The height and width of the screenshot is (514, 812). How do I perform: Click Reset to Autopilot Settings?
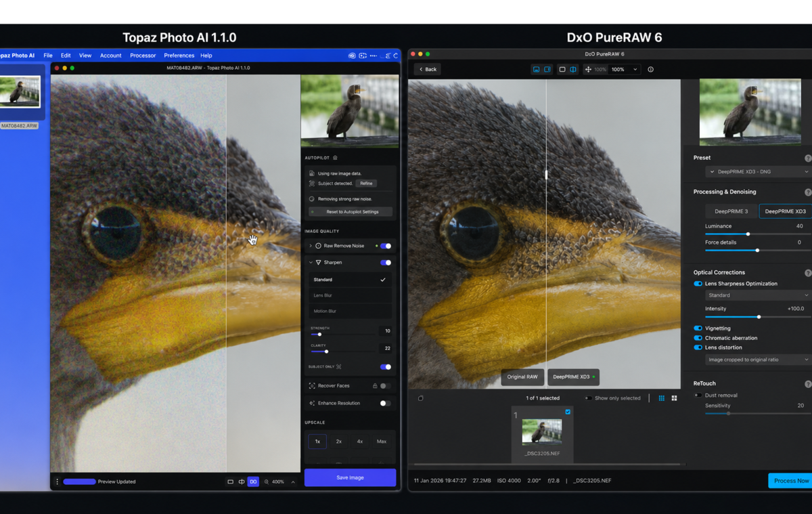(351, 212)
